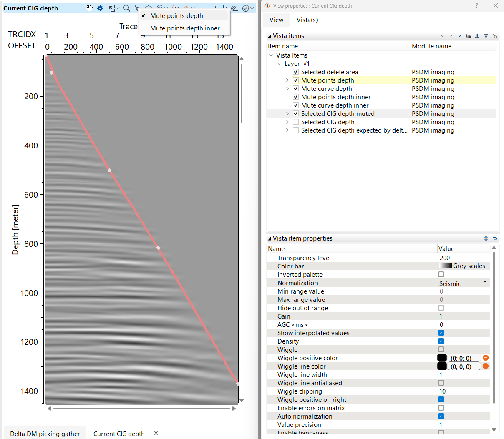Choose Mute points depth inner menu entry
Screen dimensions: 504x439
tap(185, 28)
